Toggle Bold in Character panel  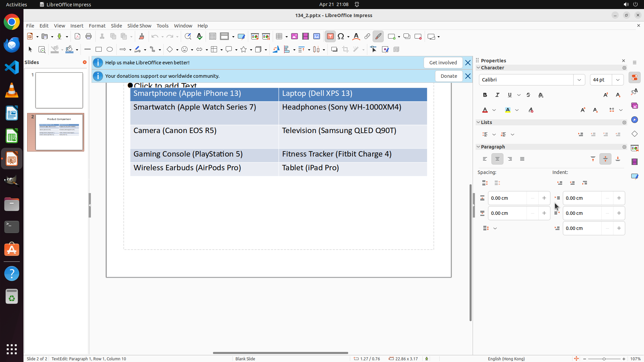click(485, 95)
